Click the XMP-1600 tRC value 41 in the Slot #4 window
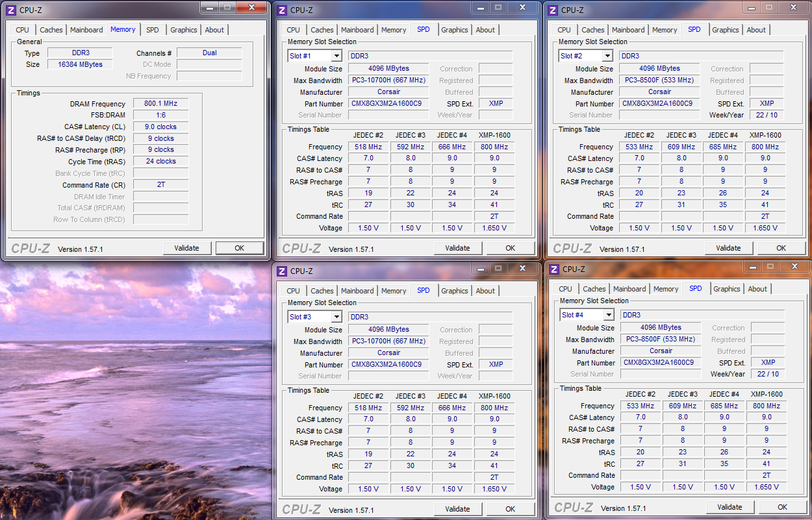The image size is (812, 520). (767, 464)
